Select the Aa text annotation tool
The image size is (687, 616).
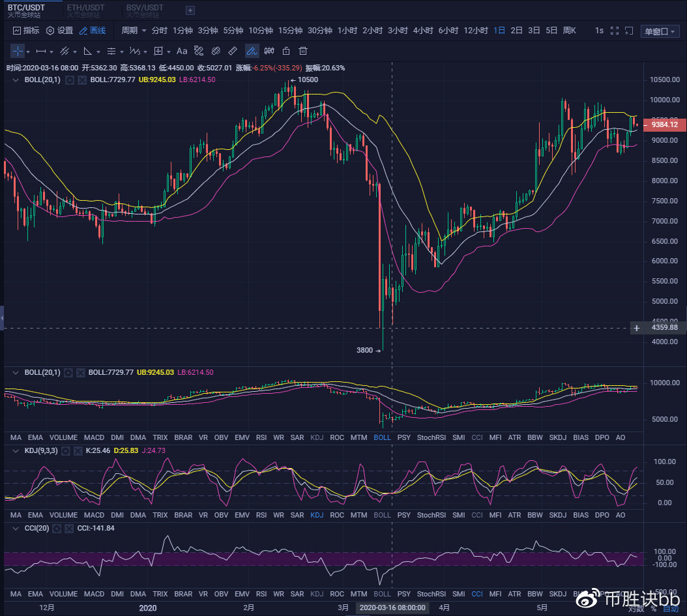coord(181,51)
